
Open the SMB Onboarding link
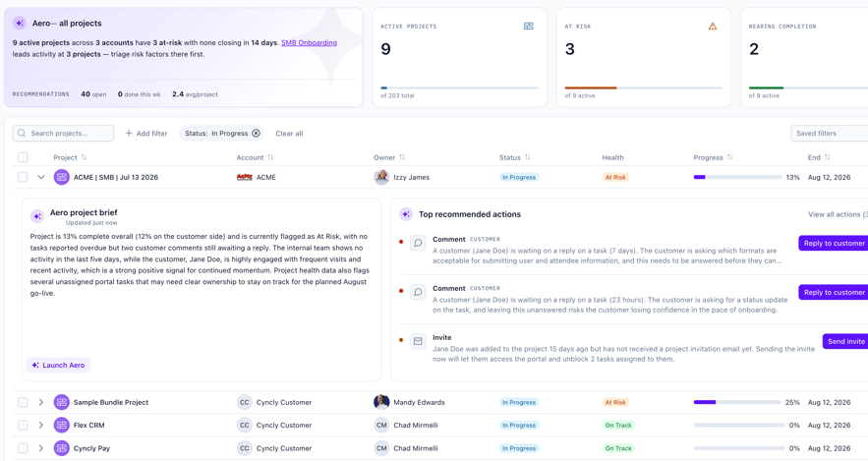309,42
